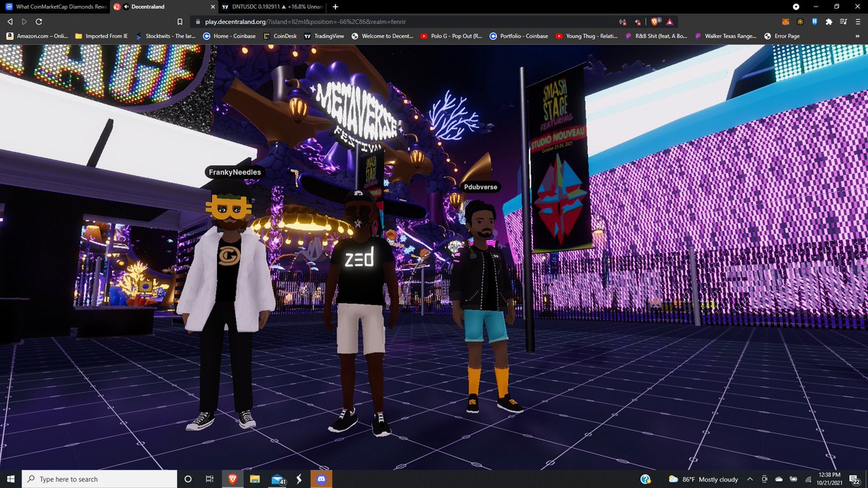Open the yellow cube extension icon

(800, 22)
